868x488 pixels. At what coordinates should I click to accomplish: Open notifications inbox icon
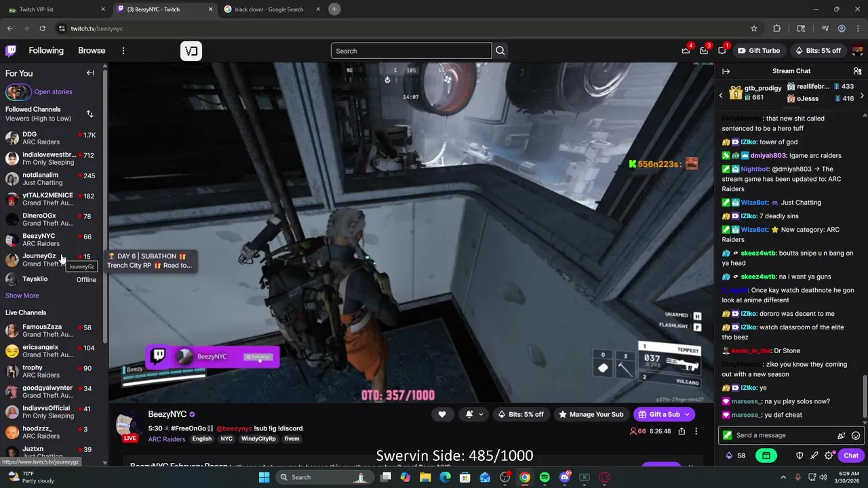click(704, 51)
